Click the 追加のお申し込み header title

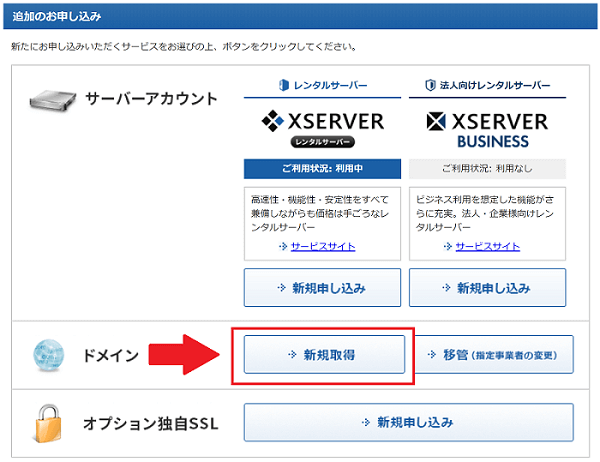click(57, 16)
